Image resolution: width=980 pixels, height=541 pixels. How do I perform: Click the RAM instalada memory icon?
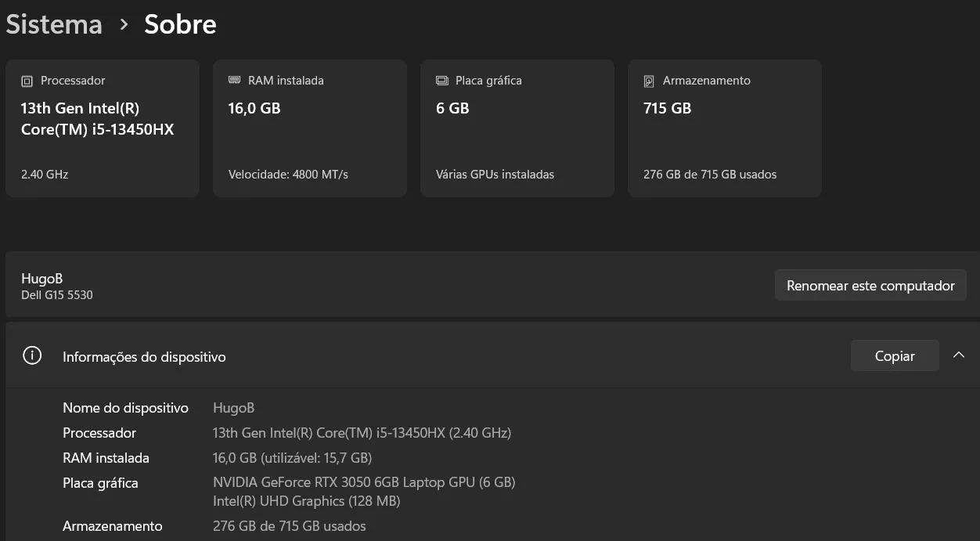[x=235, y=80]
